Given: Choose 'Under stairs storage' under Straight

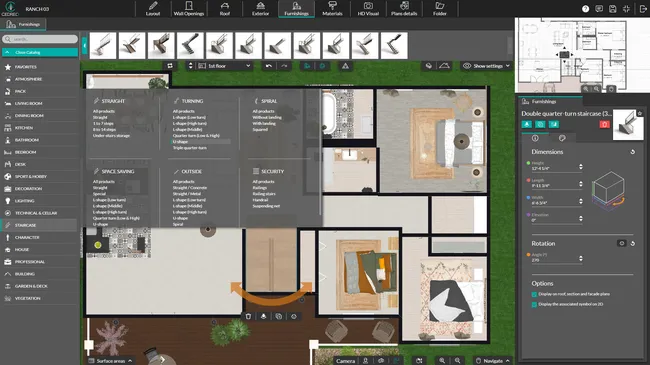Looking at the screenshot, I should pos(111,136).
